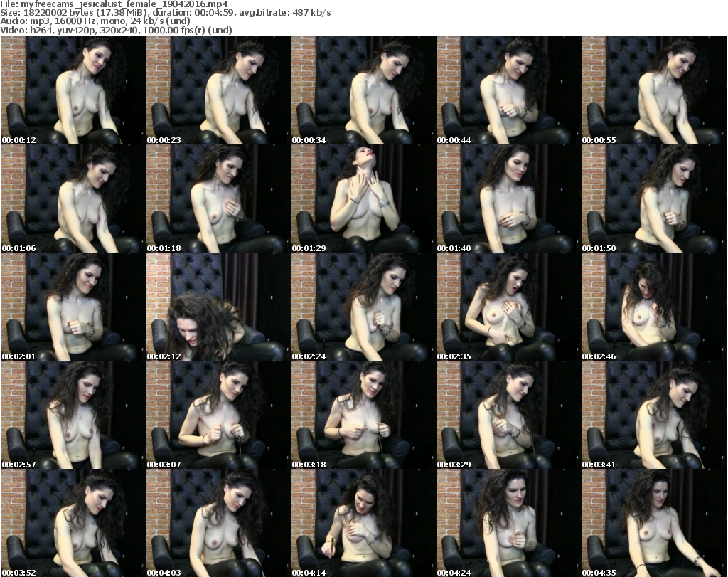Click the frame thumbnail stamped 00:02:24
Image resolution: width=728 pixels, height=577 pixels.
[363, 307]
